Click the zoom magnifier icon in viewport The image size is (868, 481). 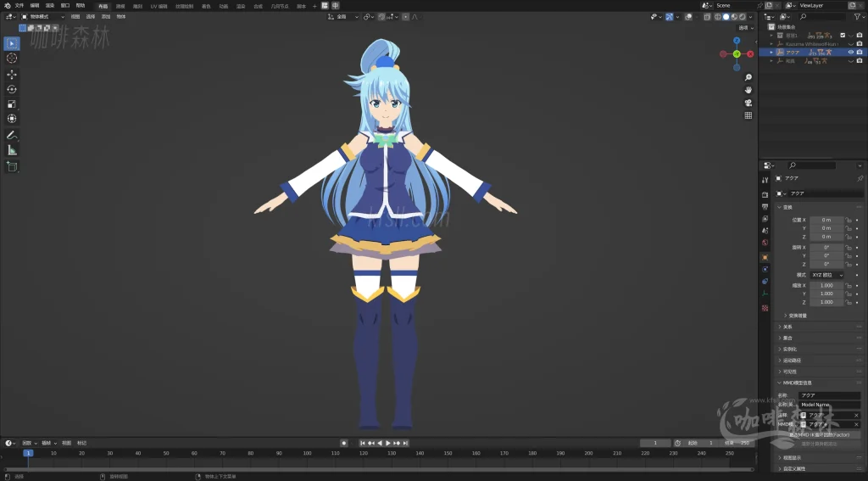click(x=748, y=77)
